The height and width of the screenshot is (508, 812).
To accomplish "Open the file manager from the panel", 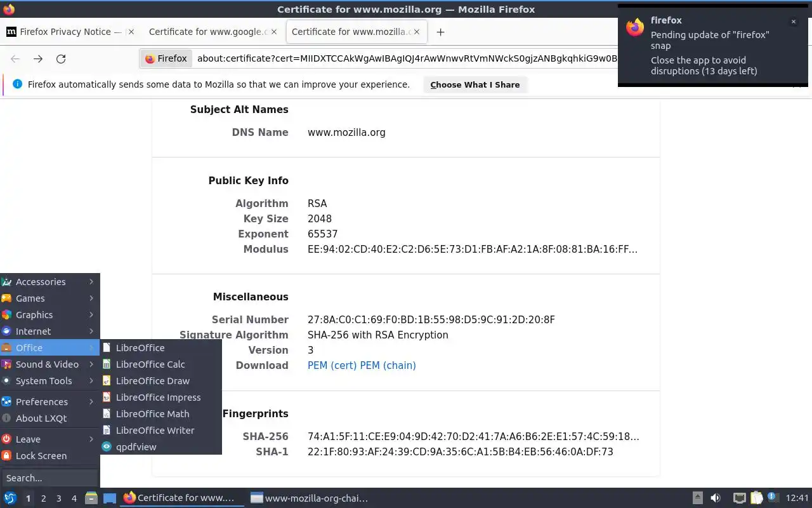I will pyautogui.click(x=91, y=498).
